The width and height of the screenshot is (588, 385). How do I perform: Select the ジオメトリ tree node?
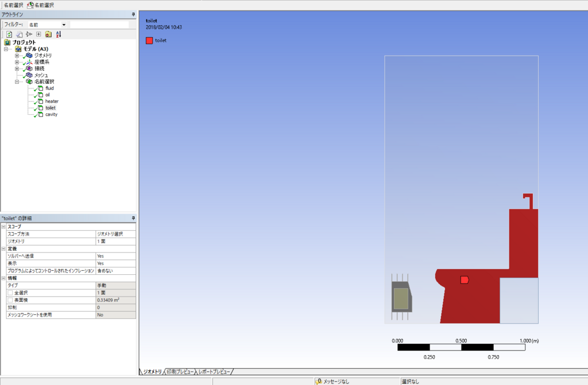point(42,56)
